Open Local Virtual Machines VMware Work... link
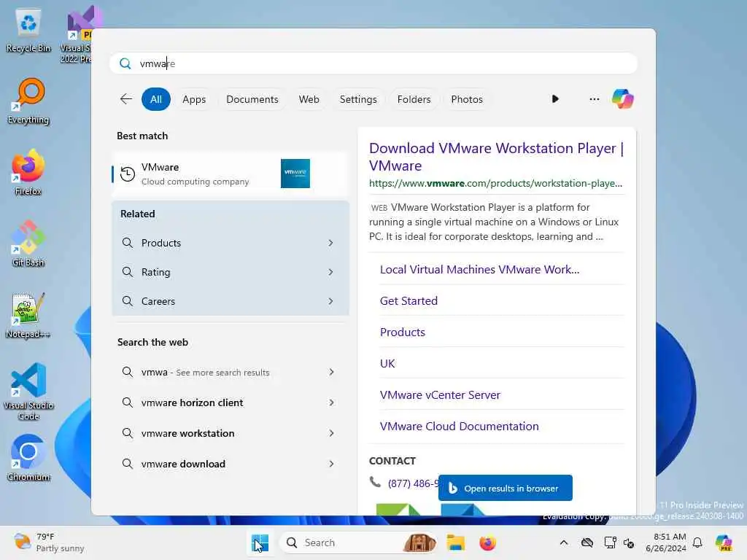This screenshot has width=747, height=560. point(479,270)
